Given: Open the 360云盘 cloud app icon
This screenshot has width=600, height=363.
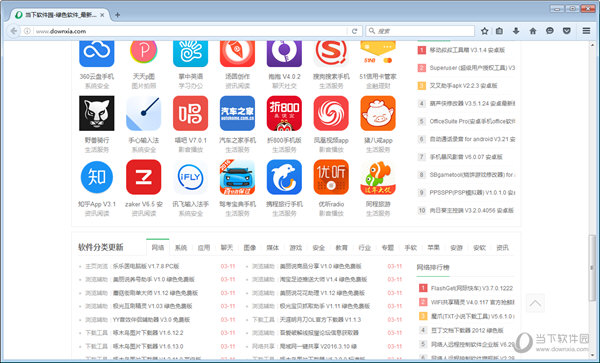Looking at the screenshot, I should pyautogui.click(x=96, y=54).
